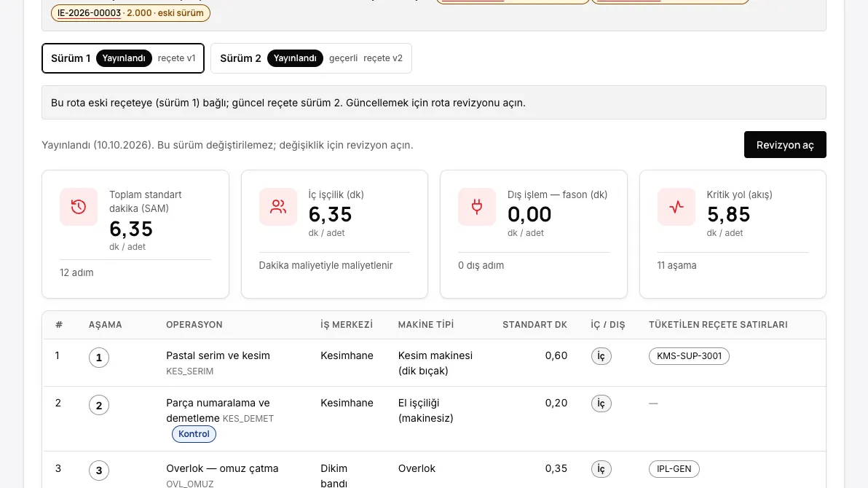This screenshot has width=868, height=488.
Task: Click the stage 1 circle badge
Action: coord(99,358)
